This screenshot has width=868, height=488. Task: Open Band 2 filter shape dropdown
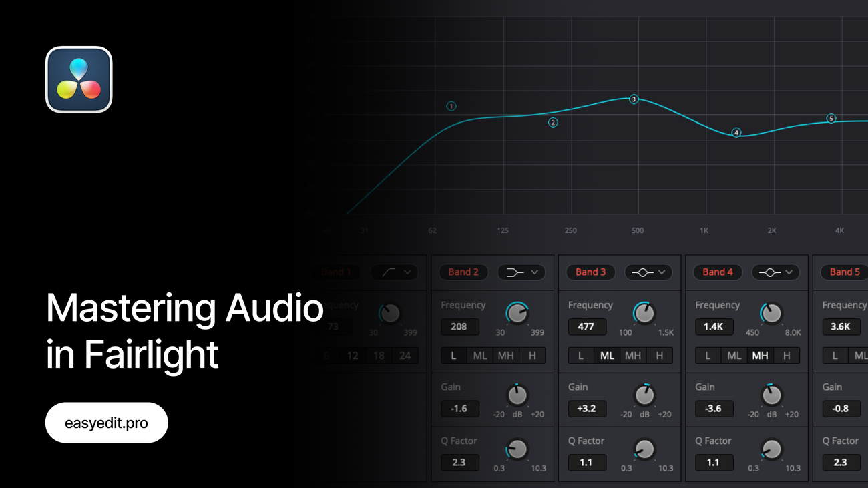521,272
